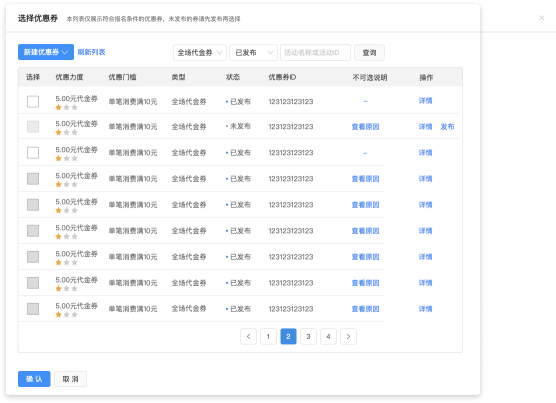Check the first coupon row checkbox
The height and width of the screenshot is (403, 556).
click(33, 101)
